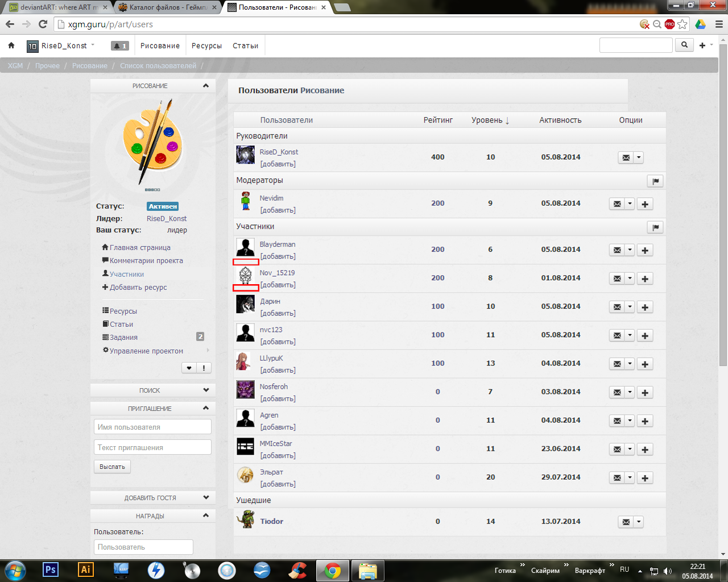Click the plus button in Agren's row
This screenshot has width=728, height=582.
coord(645,421)
